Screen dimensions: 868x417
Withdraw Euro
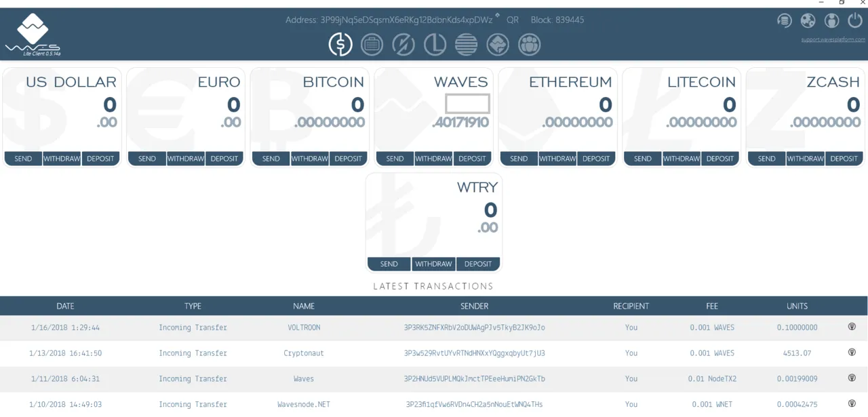click(x=186, y=159)
